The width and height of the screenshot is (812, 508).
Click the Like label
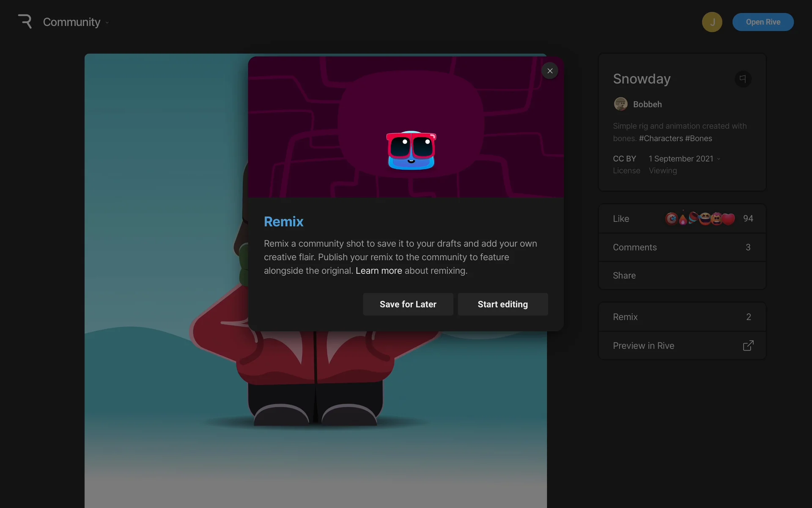(621, 219)
